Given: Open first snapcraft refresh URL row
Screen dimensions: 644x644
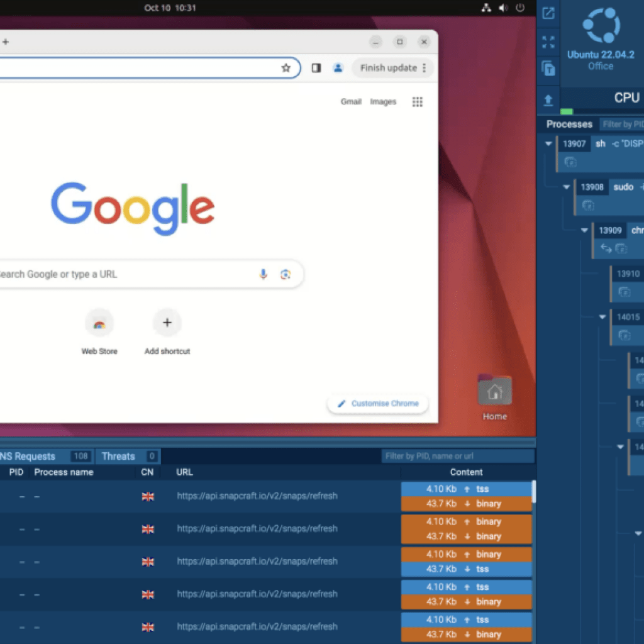Looking at the screenshot, I should click(257, 496).
